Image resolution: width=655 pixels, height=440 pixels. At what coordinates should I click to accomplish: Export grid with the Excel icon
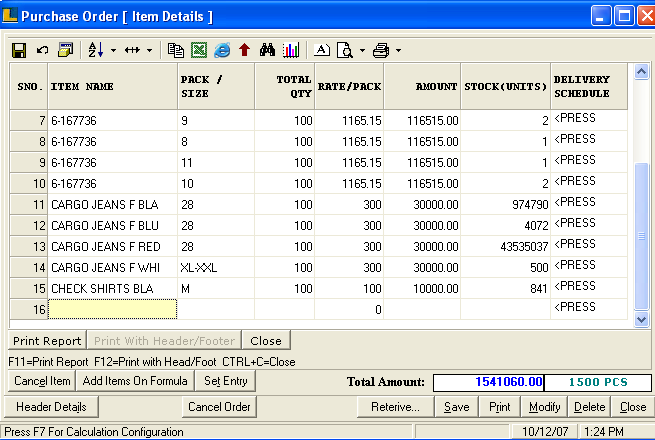click(x=199, y=50)
